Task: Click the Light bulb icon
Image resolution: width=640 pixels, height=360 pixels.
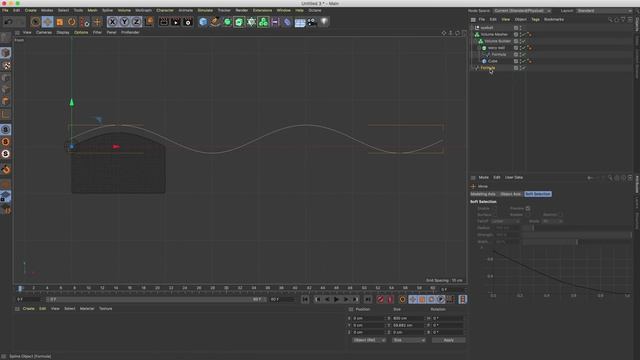Action: (x=324, y=22)
